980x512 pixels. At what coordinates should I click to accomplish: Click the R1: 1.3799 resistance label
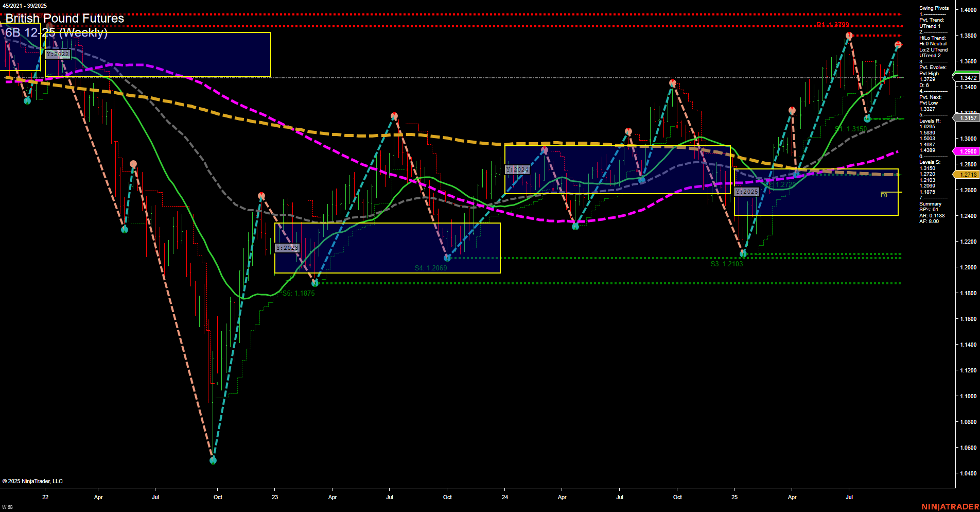[x=834, y=24]
